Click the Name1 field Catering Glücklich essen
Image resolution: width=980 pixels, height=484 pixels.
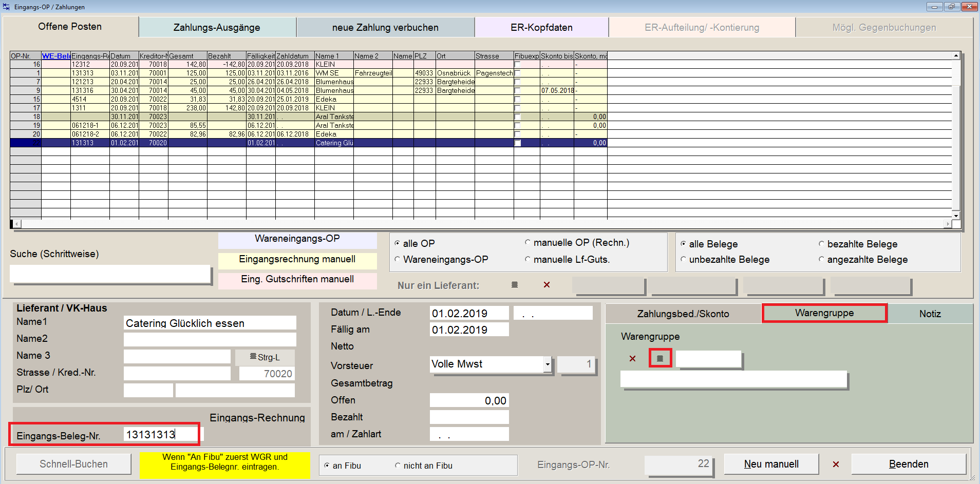coord(210,323)
